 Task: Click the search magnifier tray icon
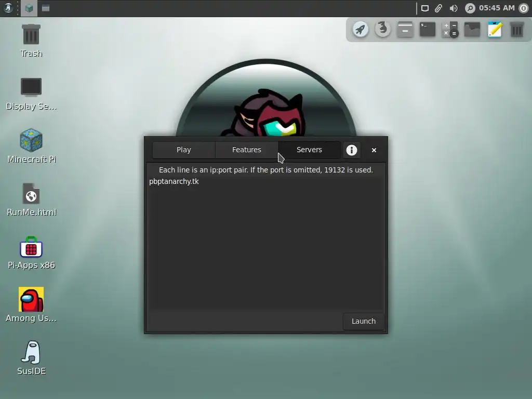pyautogui.click(x=470, y=8)
